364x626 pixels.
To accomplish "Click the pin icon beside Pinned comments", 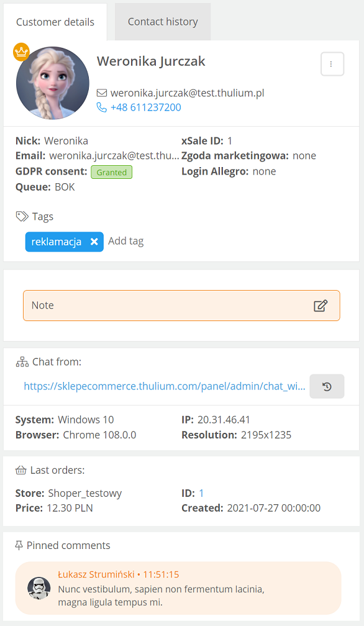I will (x=19, y=545).
